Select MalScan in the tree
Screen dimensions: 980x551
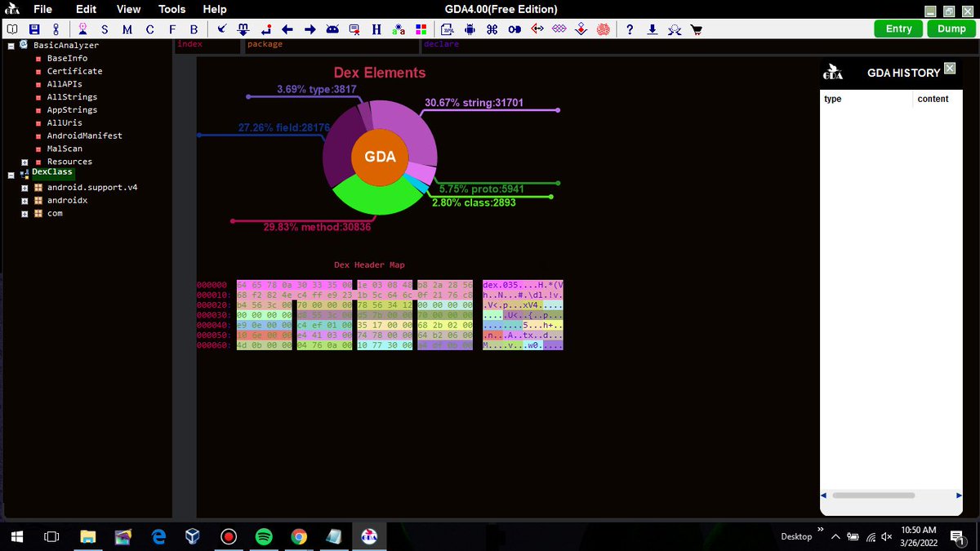pyautogui.click(x=65, y=149)
